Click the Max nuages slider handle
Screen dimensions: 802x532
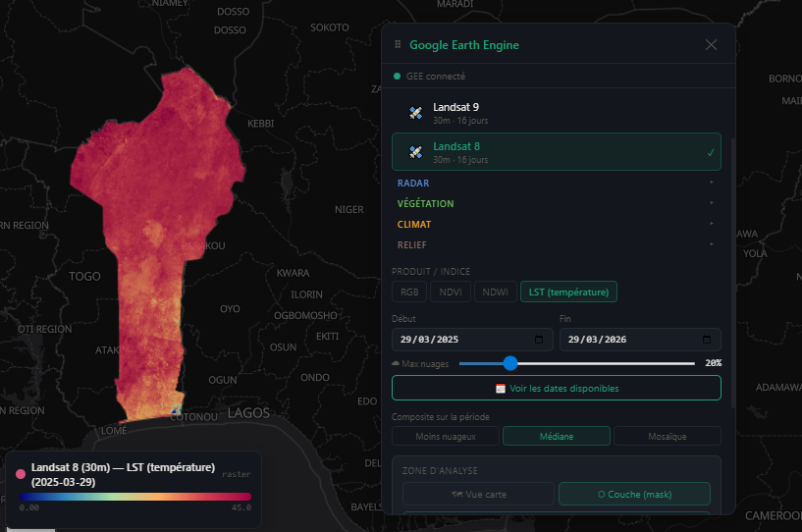(x=509, y=363)
